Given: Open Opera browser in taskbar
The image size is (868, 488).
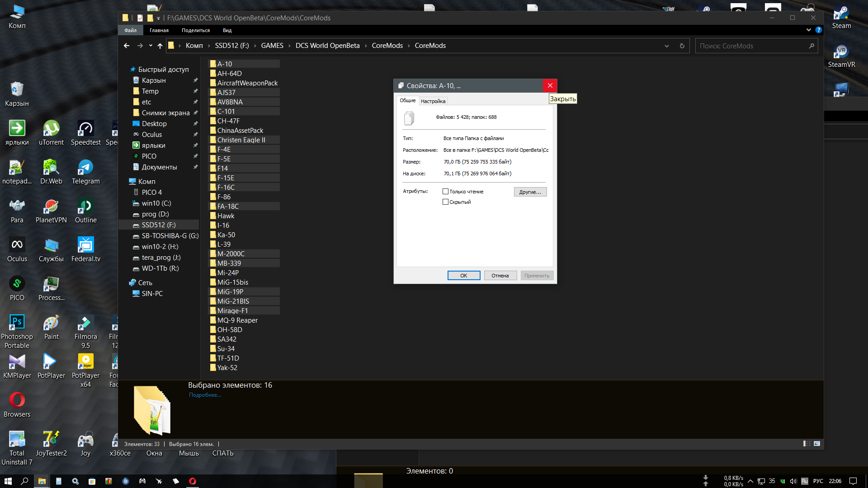Looking at the screenshot, I should (x=193, y=481).
